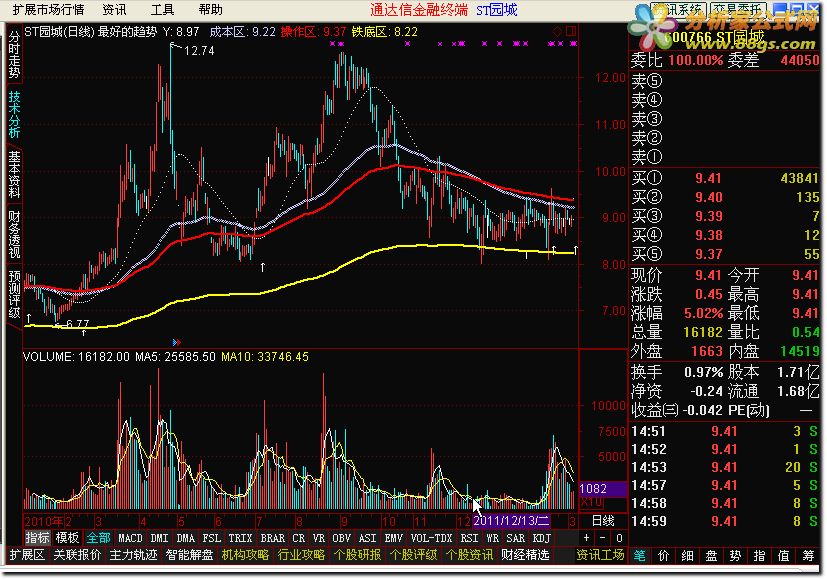Click the plus button in indicator bar
This screenshot has width=827, height=579.
tap(586, 538)
